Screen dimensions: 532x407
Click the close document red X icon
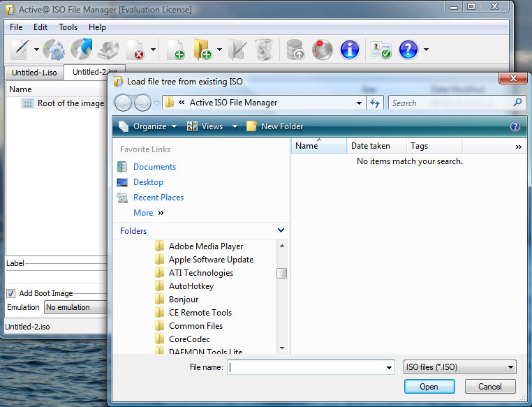point(135,50)
